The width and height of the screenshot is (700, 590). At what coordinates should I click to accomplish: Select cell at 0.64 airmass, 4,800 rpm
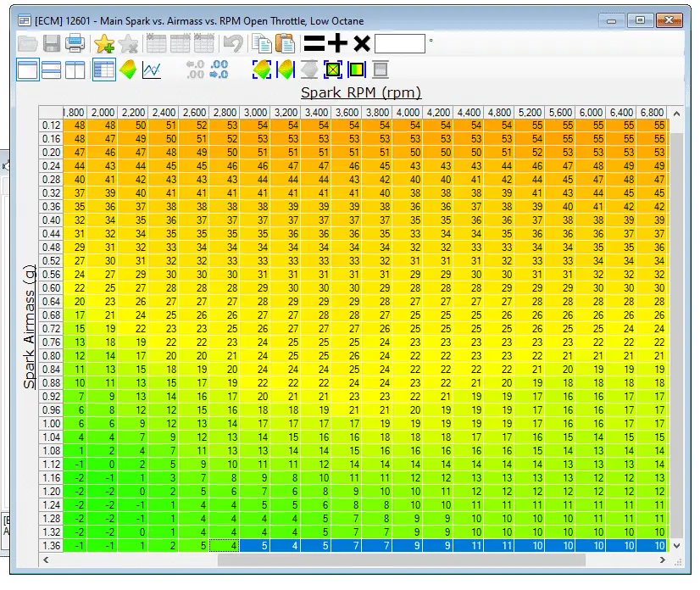(499, 302)
